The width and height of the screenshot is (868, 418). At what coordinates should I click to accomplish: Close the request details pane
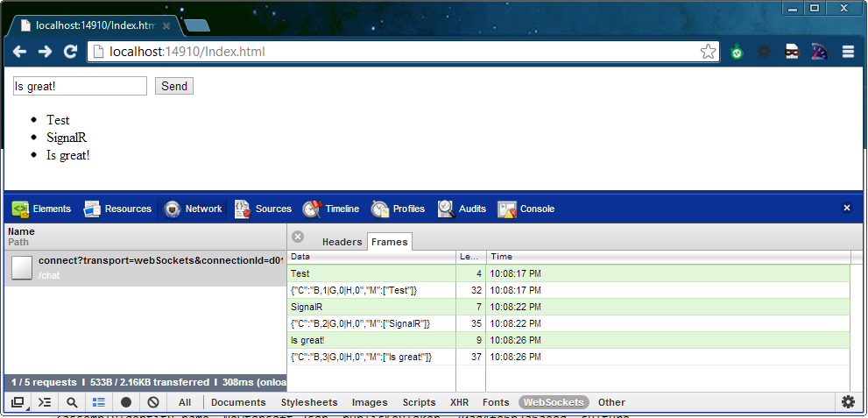298,237
